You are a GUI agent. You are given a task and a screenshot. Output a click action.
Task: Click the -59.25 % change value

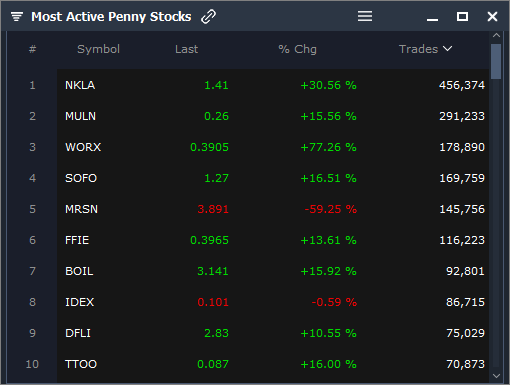pos(331,209)
